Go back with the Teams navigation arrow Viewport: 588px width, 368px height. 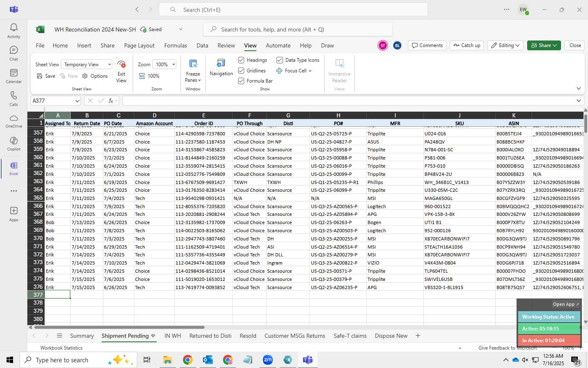[137, 9]
